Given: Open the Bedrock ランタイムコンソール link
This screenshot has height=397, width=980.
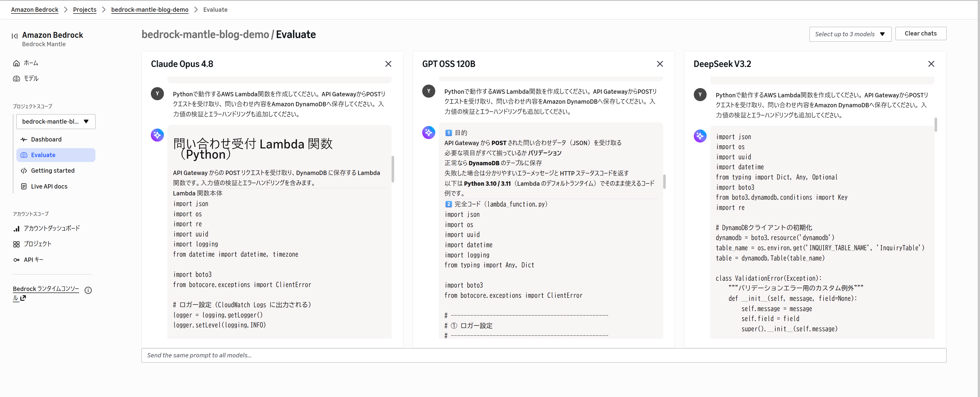Looking at the screenshot, I should [46, 289].
